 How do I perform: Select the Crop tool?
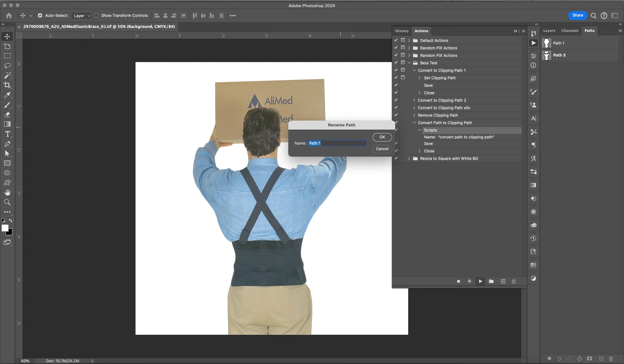pyautogui.click(x=7, y=85)
